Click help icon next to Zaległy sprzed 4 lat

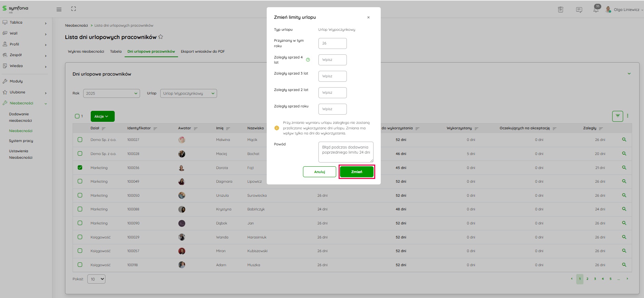pyautogui.click(x=308, y=60)
